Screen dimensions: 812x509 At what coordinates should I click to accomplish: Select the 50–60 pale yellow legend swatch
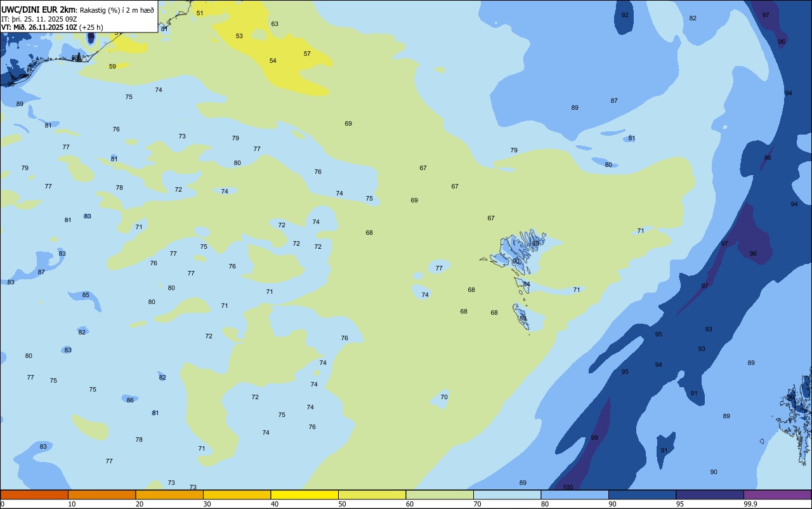[x=372, y=494]
